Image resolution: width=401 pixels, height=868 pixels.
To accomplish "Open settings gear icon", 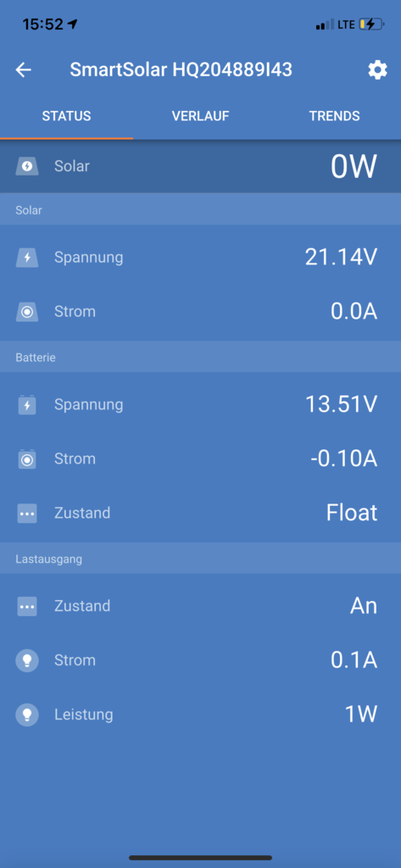I will point(377,70).
